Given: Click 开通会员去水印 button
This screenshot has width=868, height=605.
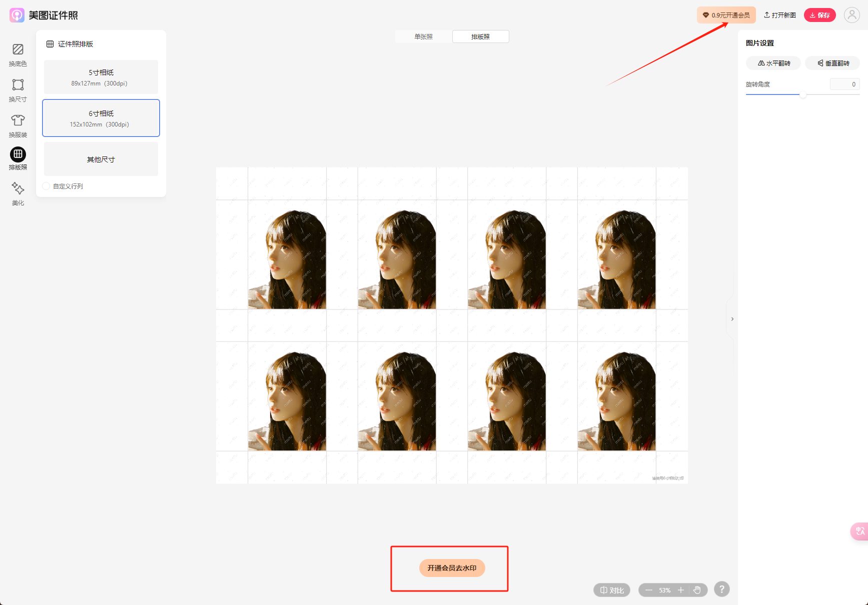Looking at the screenshot, I should coord(452,568).
